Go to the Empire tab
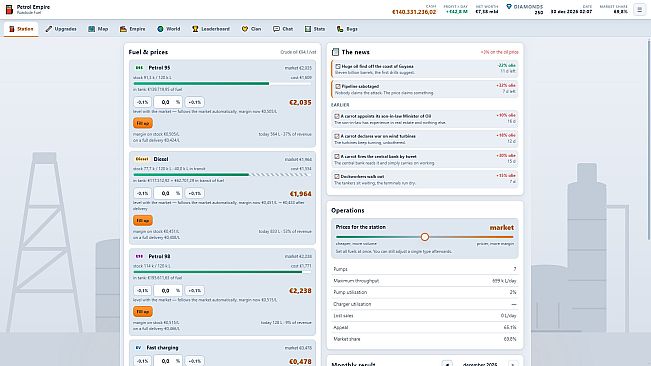This screenshot has height=366, width=651. click(x=132, y=29)
